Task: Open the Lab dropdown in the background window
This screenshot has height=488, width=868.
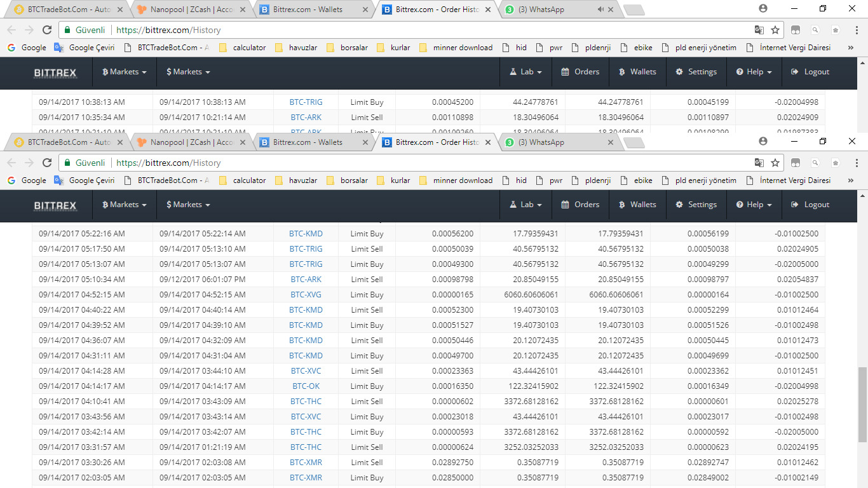Action: pyautogui.click(x=526, y=72)
